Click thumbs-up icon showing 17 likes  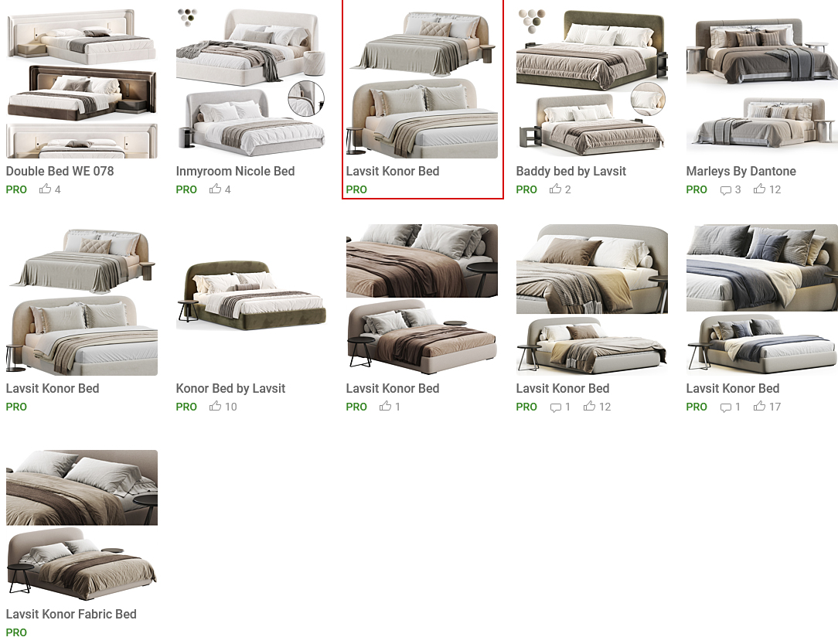(759, 406)
